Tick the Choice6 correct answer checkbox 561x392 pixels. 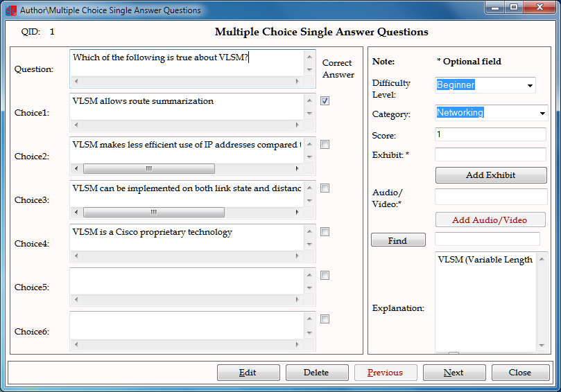325,319
